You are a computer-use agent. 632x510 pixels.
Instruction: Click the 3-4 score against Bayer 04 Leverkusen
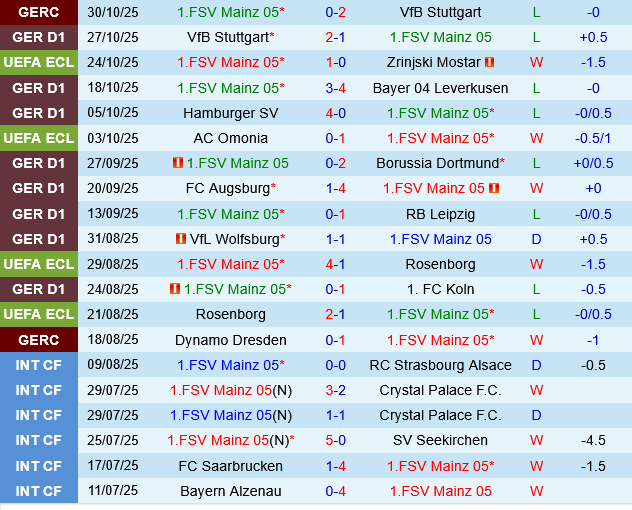(x=336, y=88)
